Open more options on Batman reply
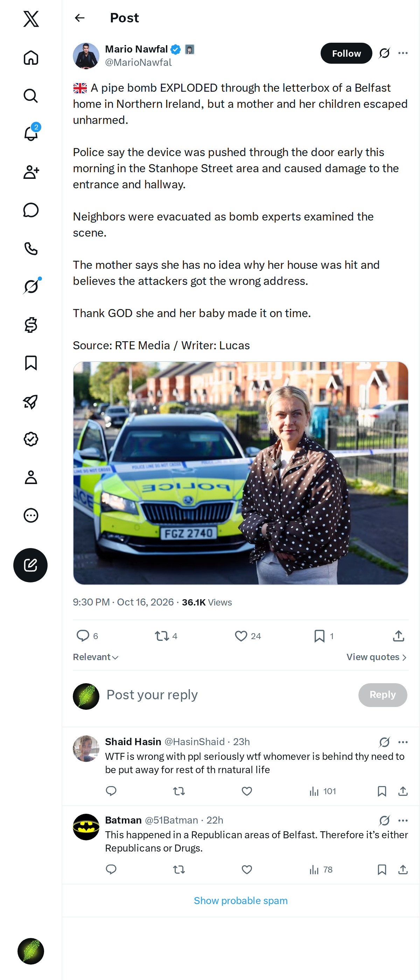 coord(403,821)
